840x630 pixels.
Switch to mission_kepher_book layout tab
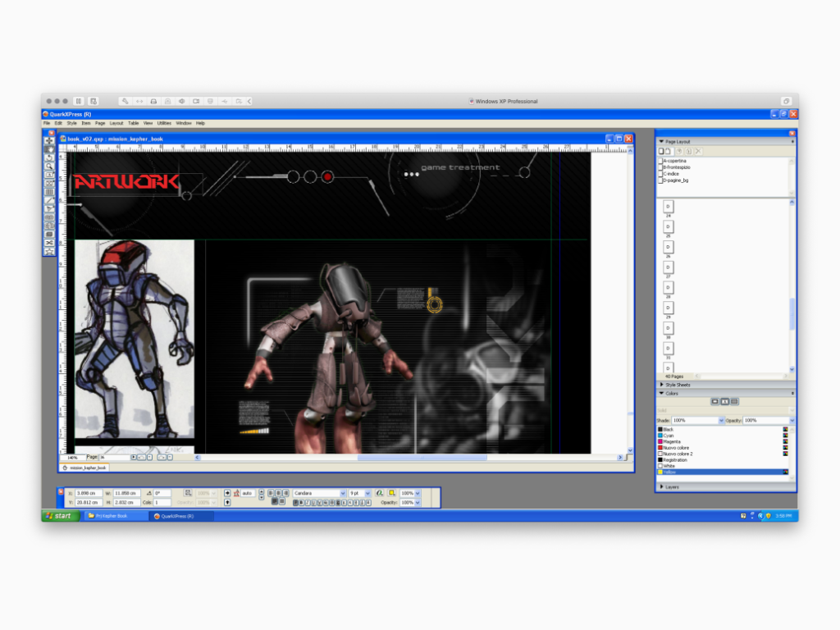[84, 468]
